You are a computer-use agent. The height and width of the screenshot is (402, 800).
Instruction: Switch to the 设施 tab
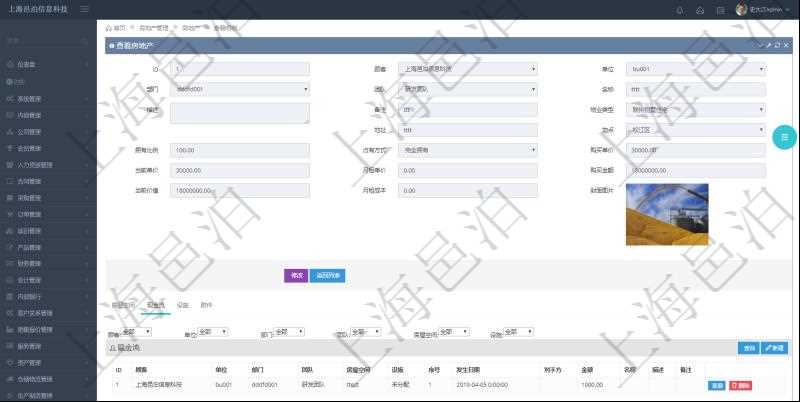pos(182,304)
